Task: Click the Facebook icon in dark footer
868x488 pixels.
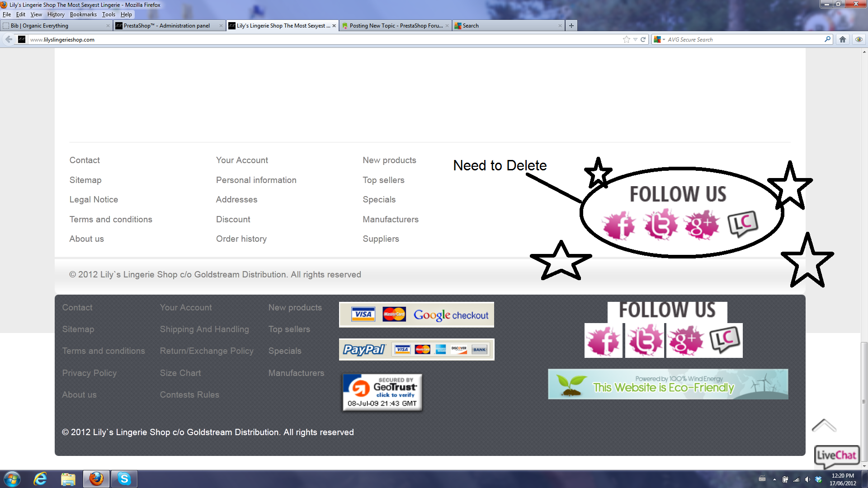Action: [604, 341]
